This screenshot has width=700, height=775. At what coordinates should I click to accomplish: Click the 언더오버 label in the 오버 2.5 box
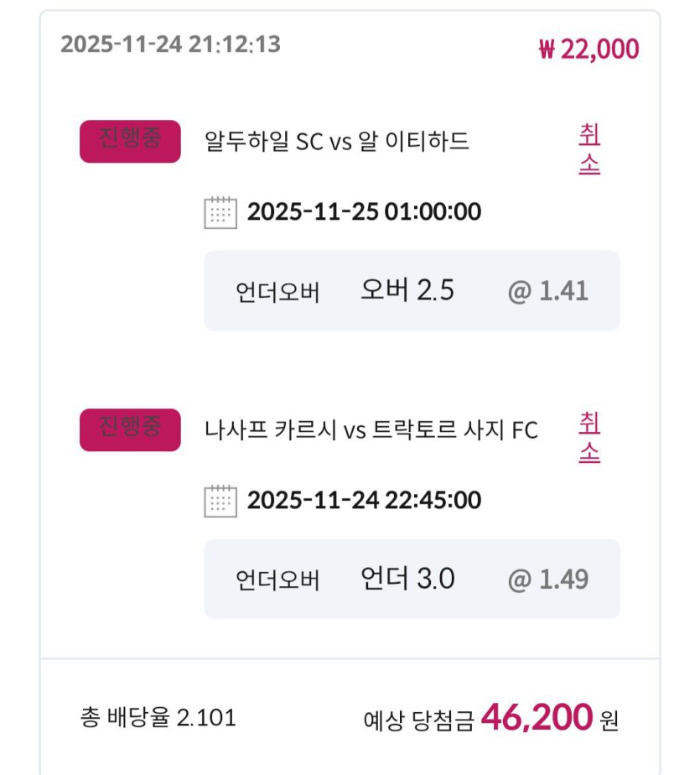277,293
